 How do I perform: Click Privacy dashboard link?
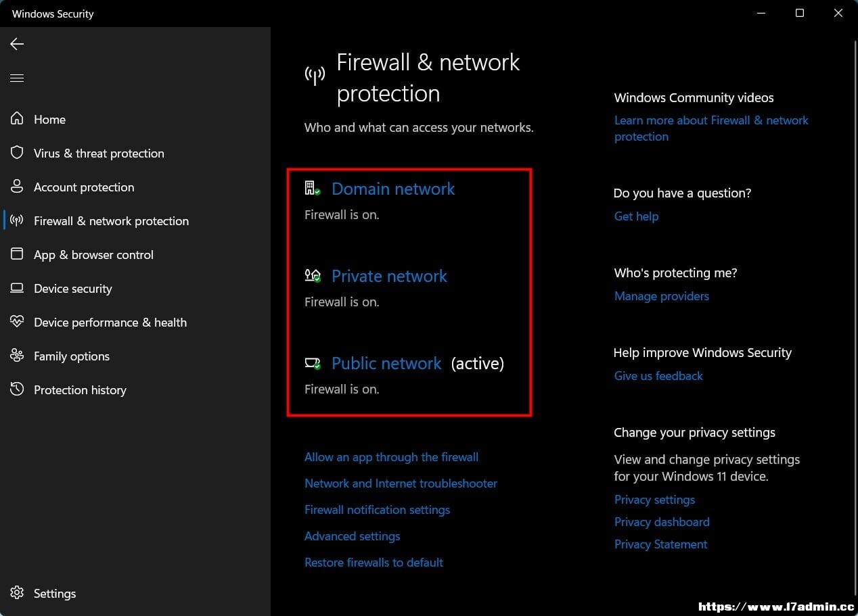(662, 522)
